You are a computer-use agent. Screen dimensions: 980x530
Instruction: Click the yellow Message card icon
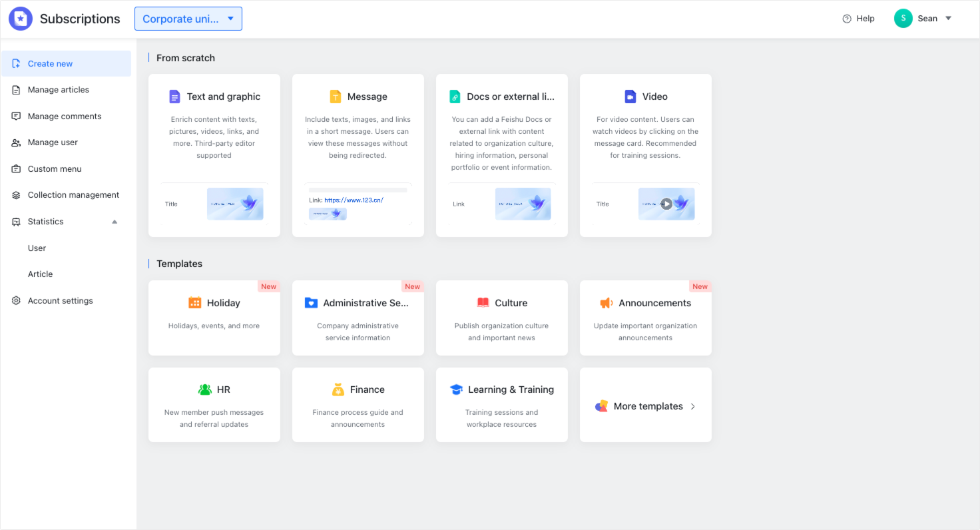336,97
